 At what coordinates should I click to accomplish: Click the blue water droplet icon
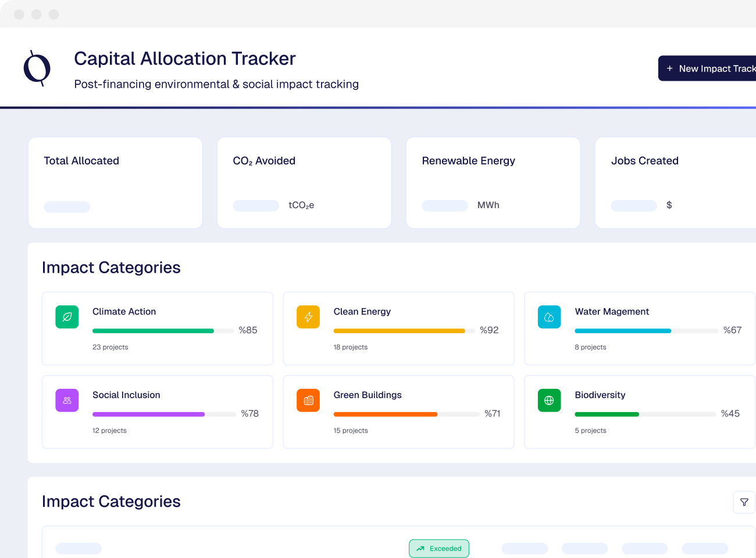pyautogui.click(x=549, y=317)
